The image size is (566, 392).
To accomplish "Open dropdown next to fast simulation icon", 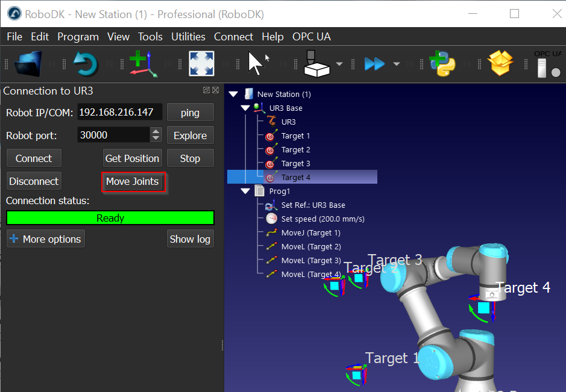I will pos(397,64).
